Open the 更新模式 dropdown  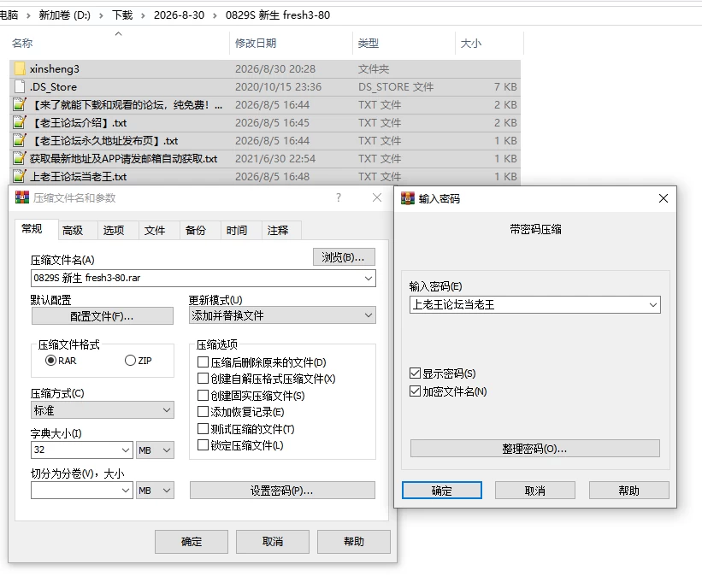[282, 315]
